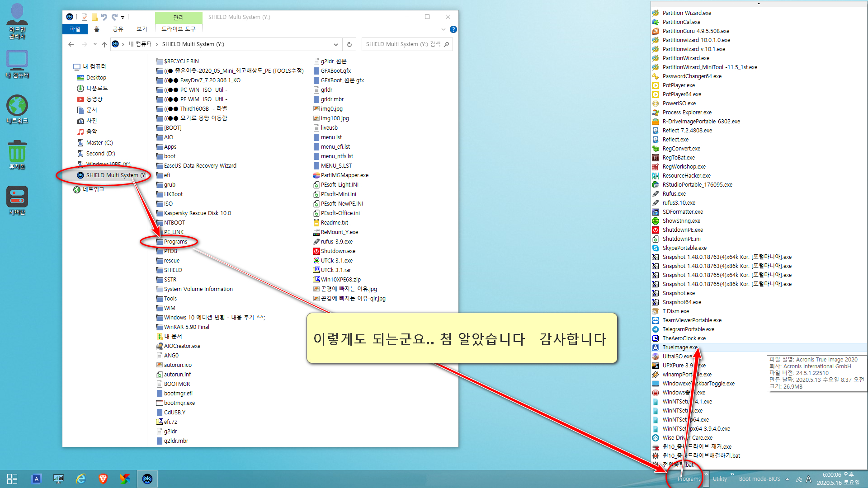Show hidden system tray icons

tap(788, 479)
